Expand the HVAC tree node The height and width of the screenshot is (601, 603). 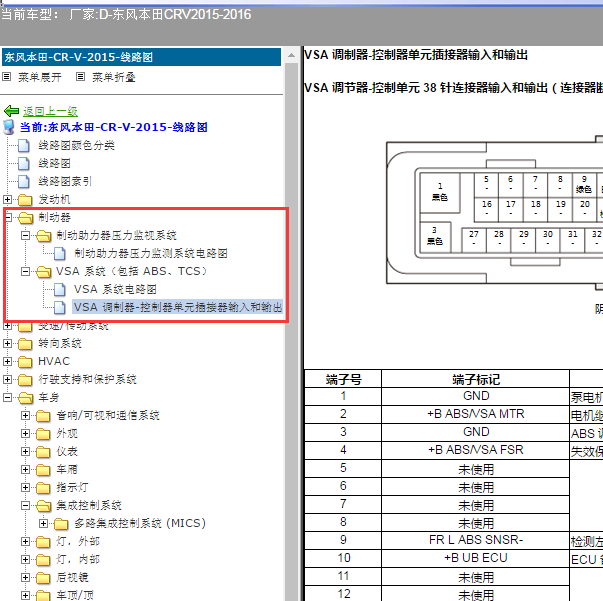click(x=7, y=361)
